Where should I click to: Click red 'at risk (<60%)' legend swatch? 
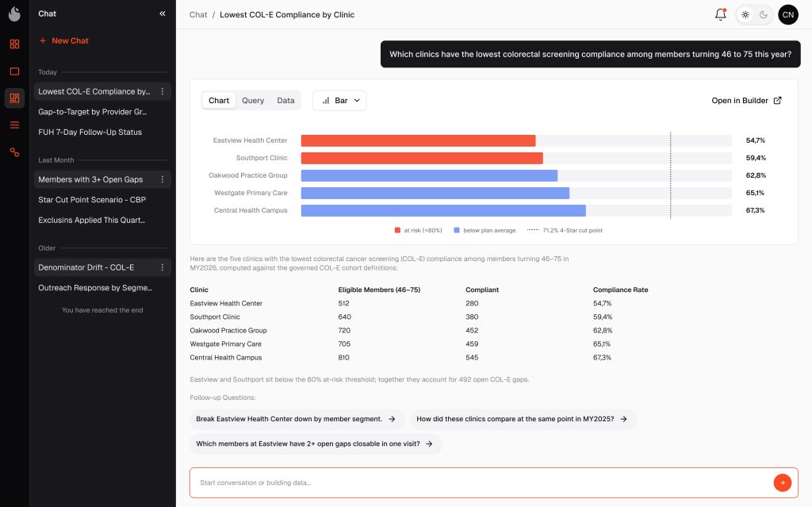coord(398,230)
